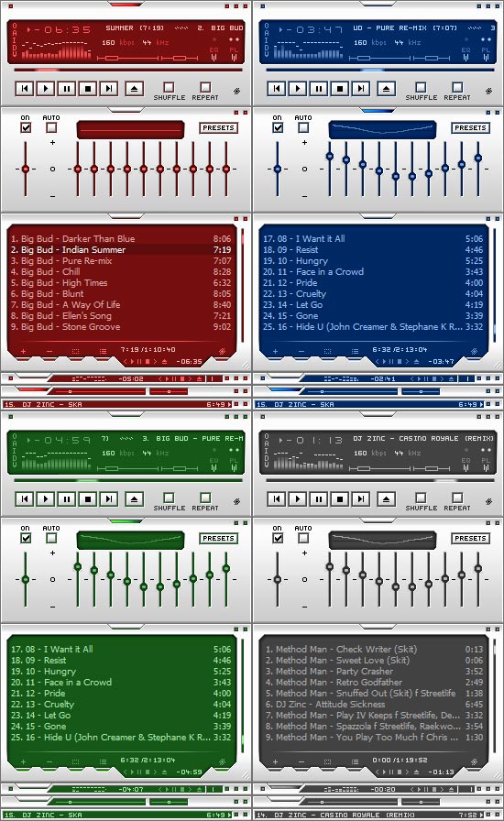Pause the blue player
Viewport: 504px width, 821px height.
[319, 89]
